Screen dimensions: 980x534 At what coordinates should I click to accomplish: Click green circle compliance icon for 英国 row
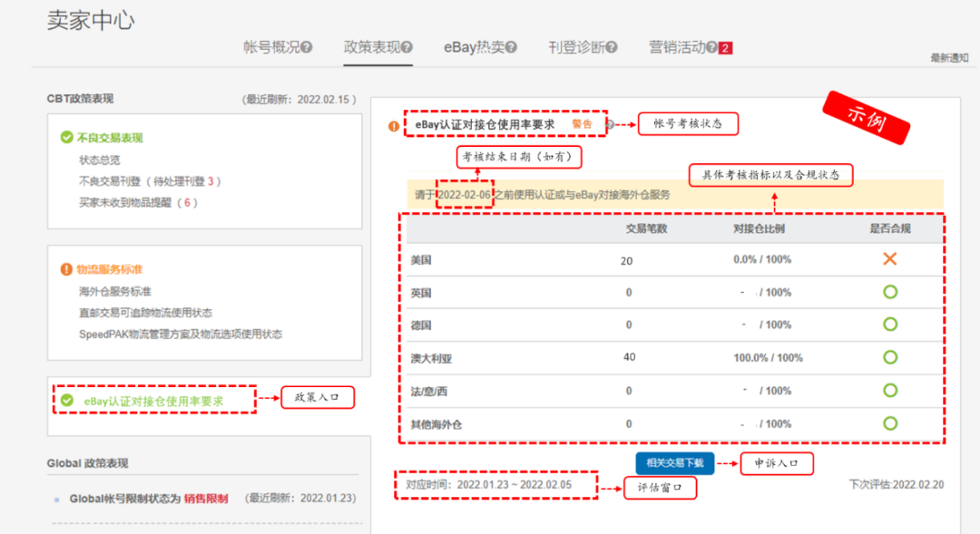coord(889,291)
